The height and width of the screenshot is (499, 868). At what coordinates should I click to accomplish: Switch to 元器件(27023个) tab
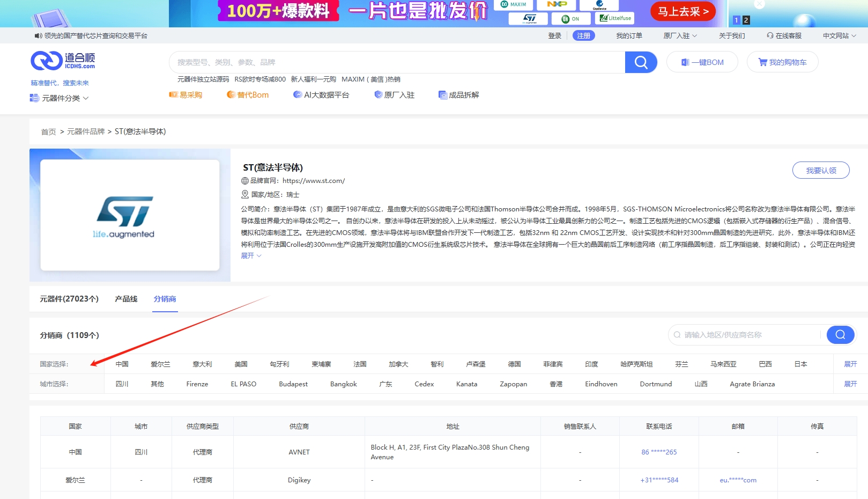point(69,299)
